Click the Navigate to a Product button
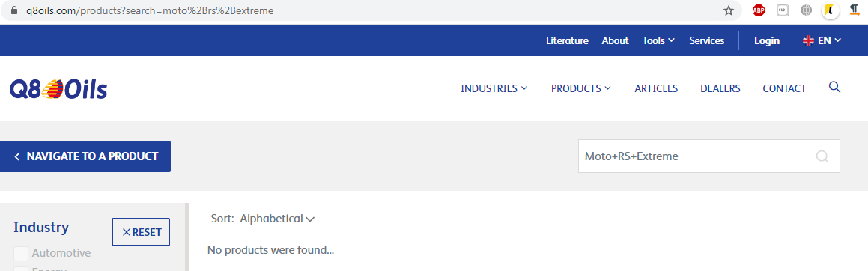 coord(85,156)
